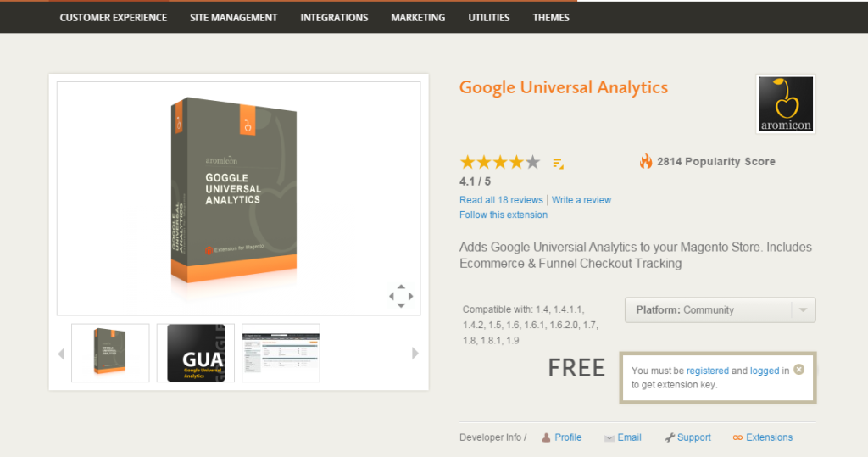The image size is (868, 457).
Task: Click the star rating display
Action: pos(499,162)
